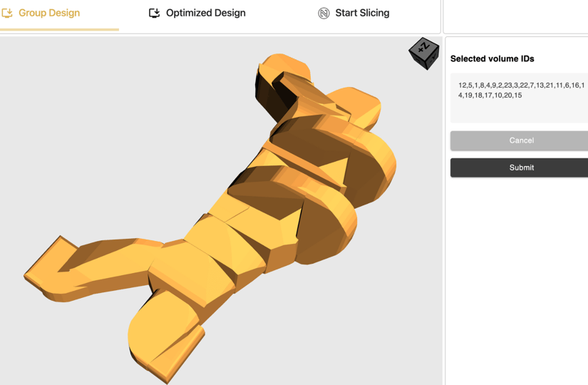The image size is (588, 385).
Task: Click the hip block of the figure
Action: (192, 267)
